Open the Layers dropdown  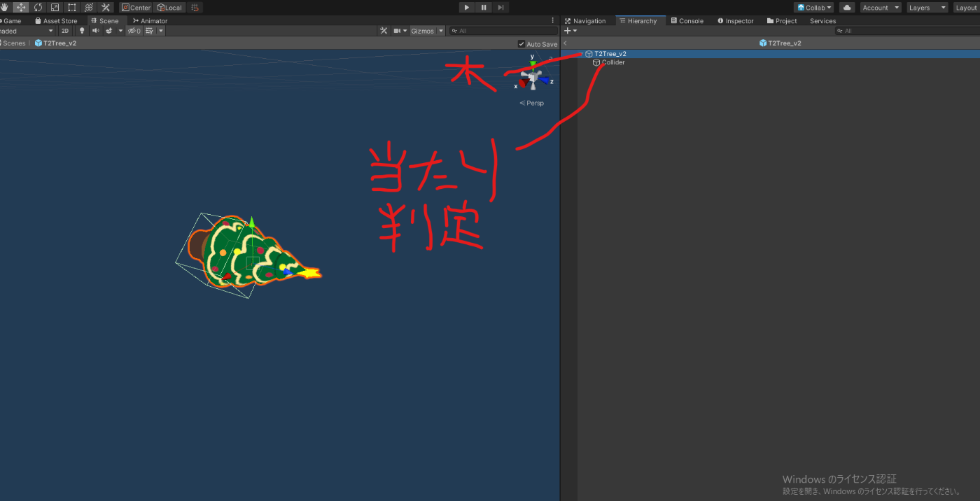(927, 8)
